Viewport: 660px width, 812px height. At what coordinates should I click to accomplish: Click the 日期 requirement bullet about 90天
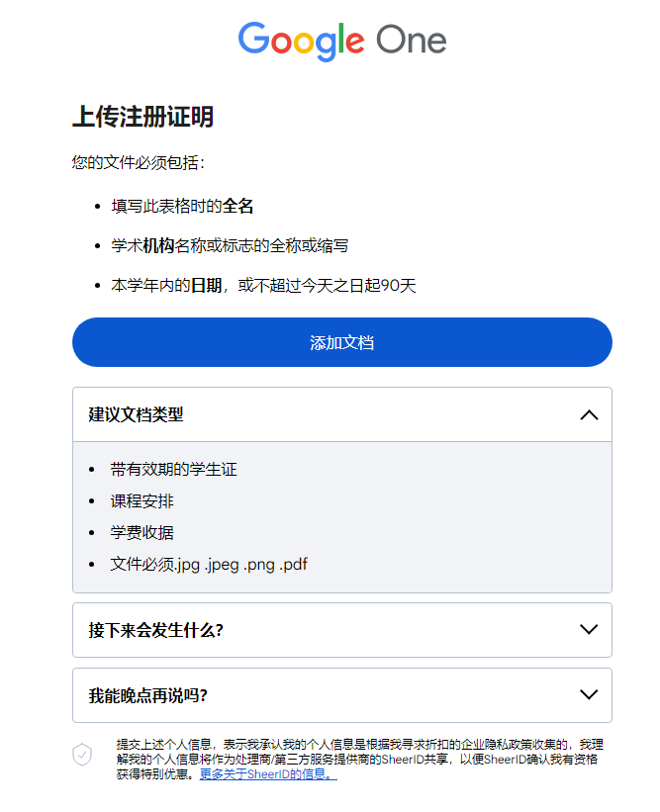(263, 286)
